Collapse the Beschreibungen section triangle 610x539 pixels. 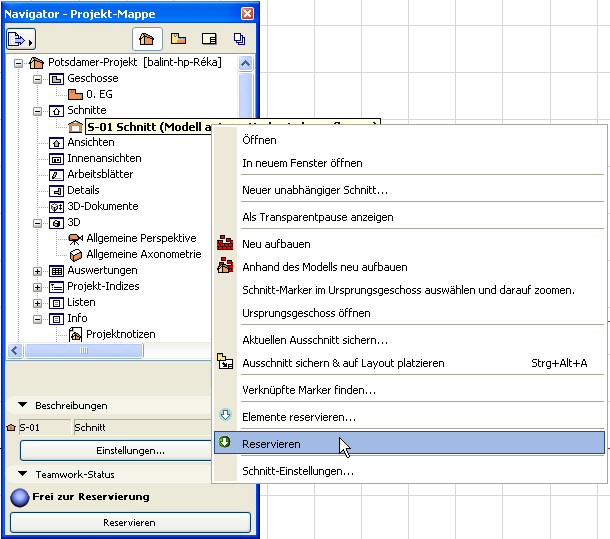(23, 405)
